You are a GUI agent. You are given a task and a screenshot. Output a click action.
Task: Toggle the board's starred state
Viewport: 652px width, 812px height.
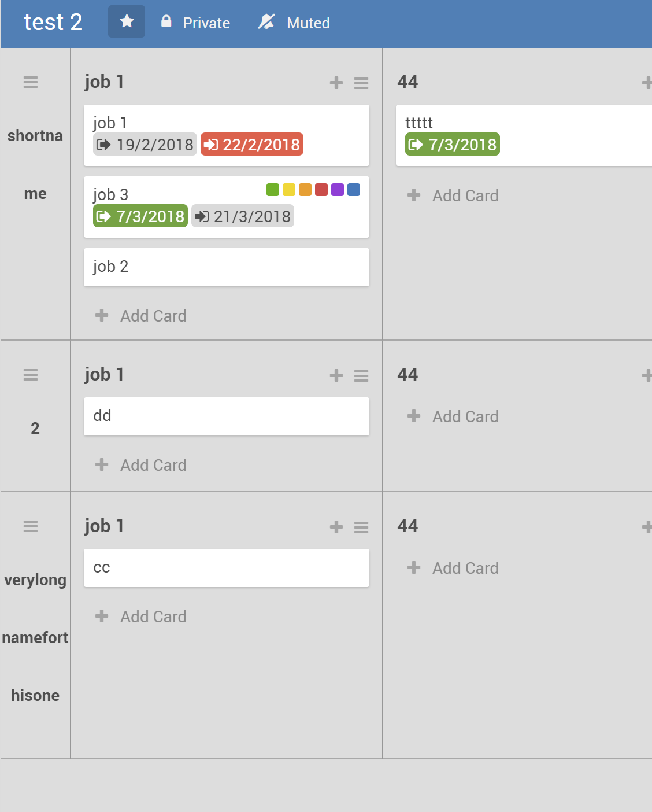126,21
